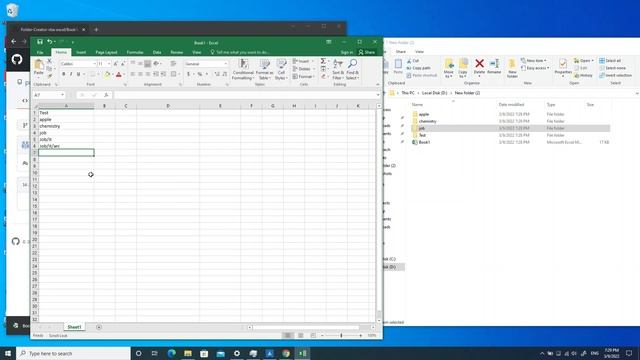Click the Insert Function fx icon
Viewport: 640px width, 360px height.
pyautogui.click(x=106, y=95)
